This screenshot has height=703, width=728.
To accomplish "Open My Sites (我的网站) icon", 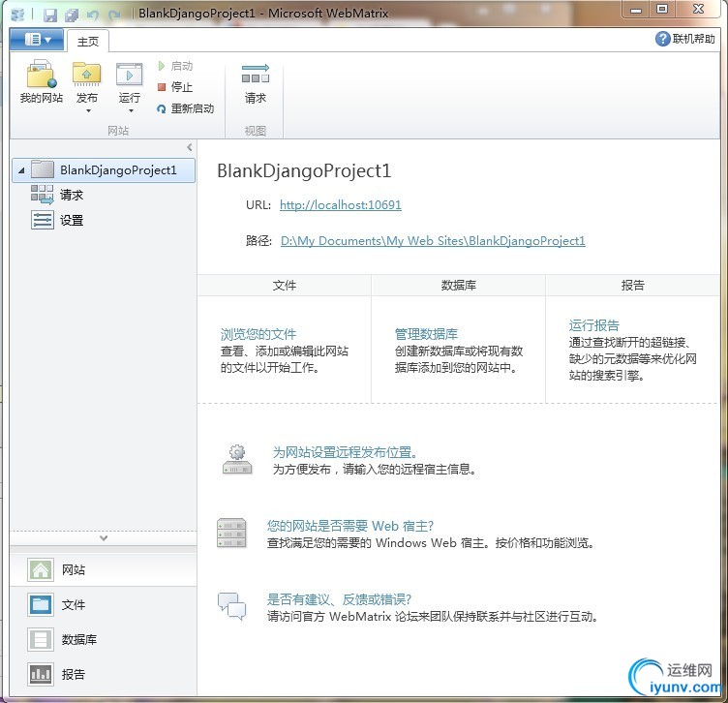I will pos(42,74).
